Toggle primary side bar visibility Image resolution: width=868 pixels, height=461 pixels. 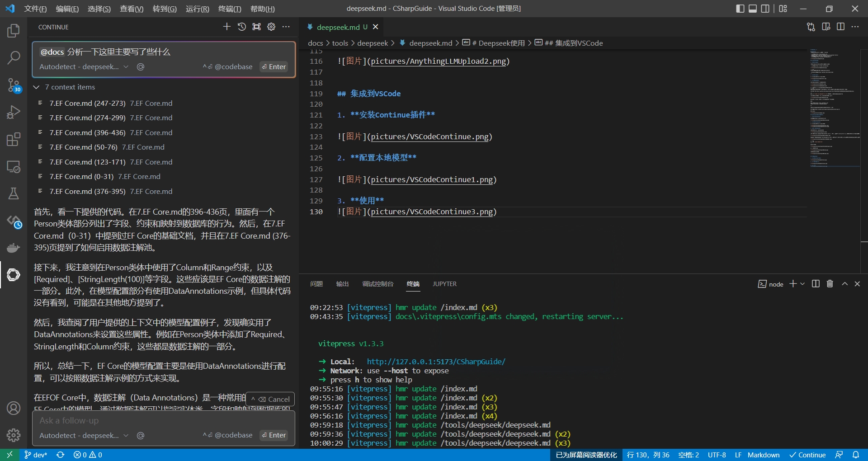740,9
